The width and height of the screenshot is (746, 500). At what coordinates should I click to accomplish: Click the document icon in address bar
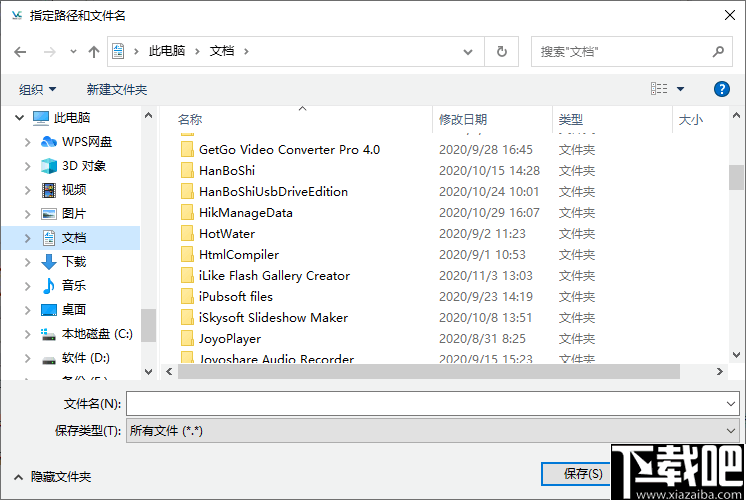pos(118,51)
